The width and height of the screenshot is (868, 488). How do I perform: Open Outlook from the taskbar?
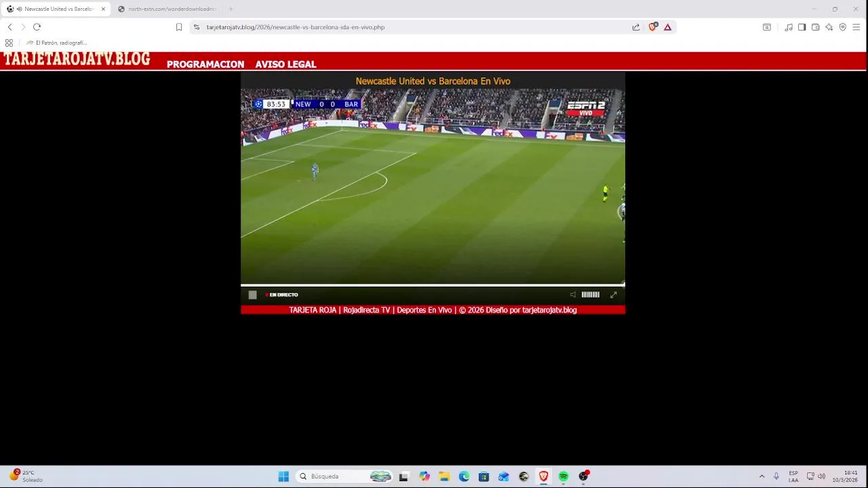point(503,476)
